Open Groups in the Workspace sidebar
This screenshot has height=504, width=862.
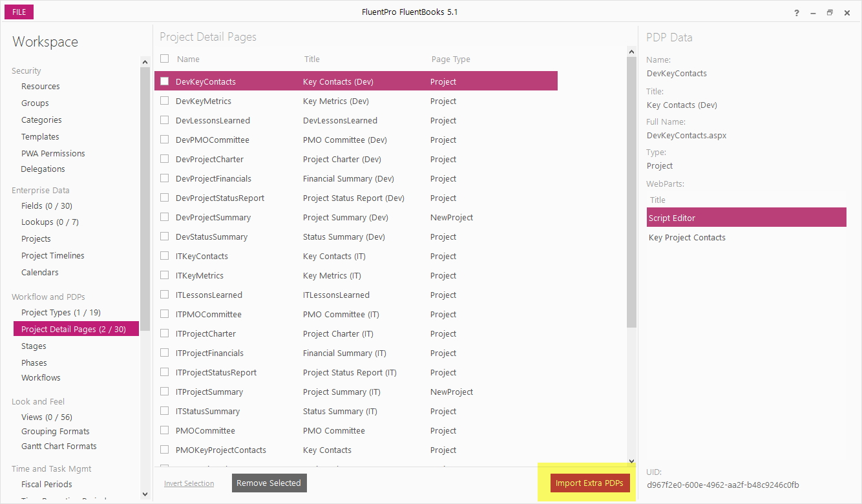coord(35,103)
